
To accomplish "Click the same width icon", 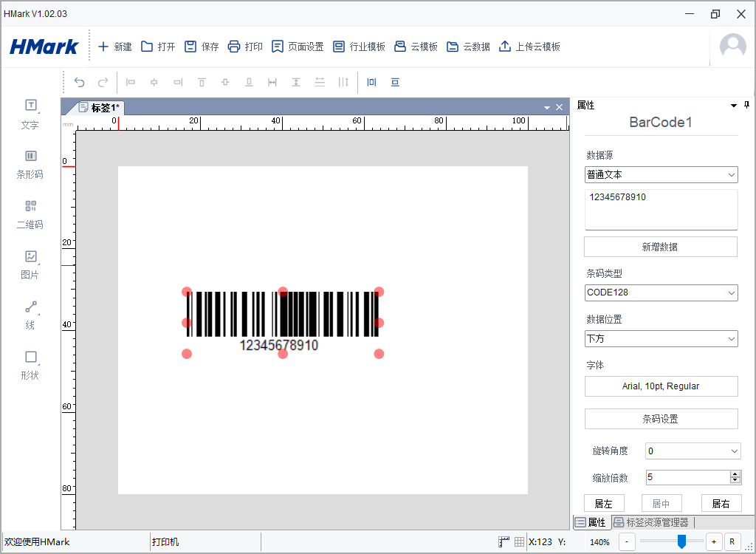I will pyautogui.click(x=272, y=82).
